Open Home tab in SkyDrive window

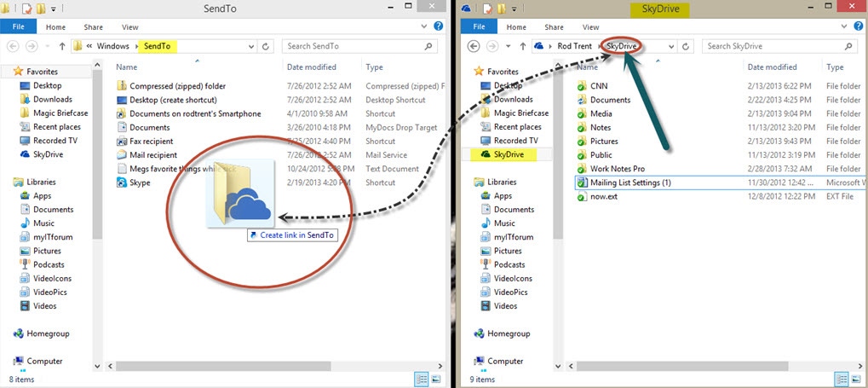click(516, 27)
